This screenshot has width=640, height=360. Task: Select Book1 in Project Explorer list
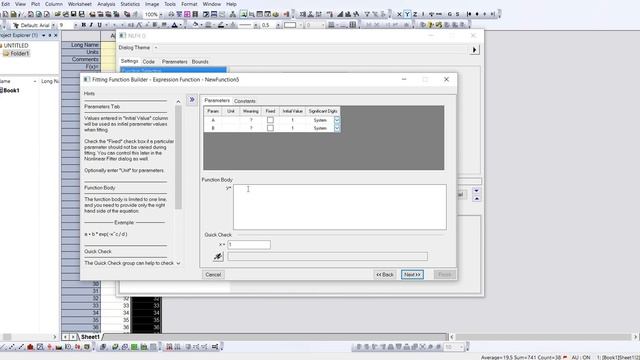(10, 91)
